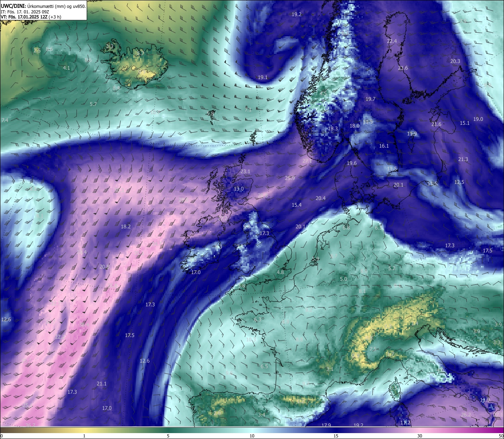Screen dimensions: 504x439
Task: Click the legend tick label '50'
Action: pos(500,436)
